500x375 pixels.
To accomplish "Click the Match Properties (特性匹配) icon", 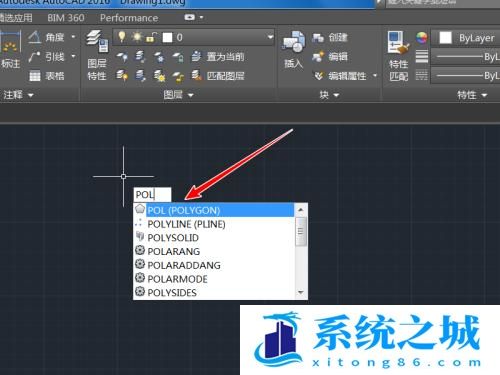I will pos(398,42).
